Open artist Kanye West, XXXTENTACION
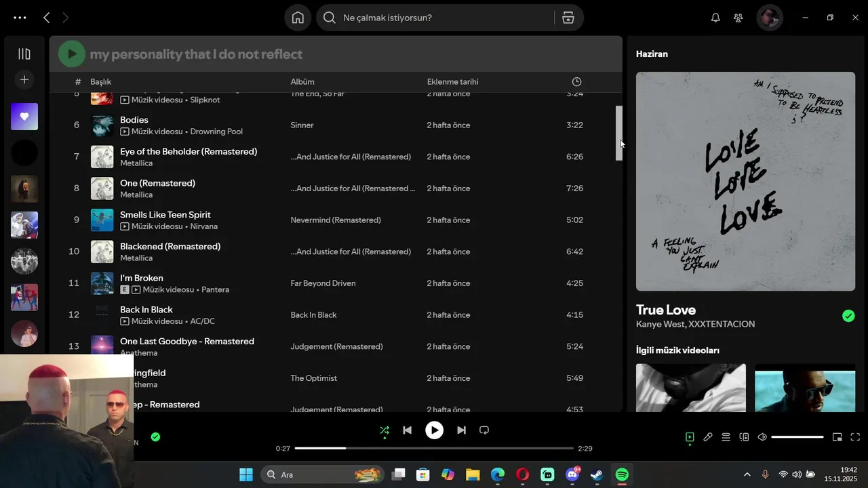868x488 pixels. [695, 325]
